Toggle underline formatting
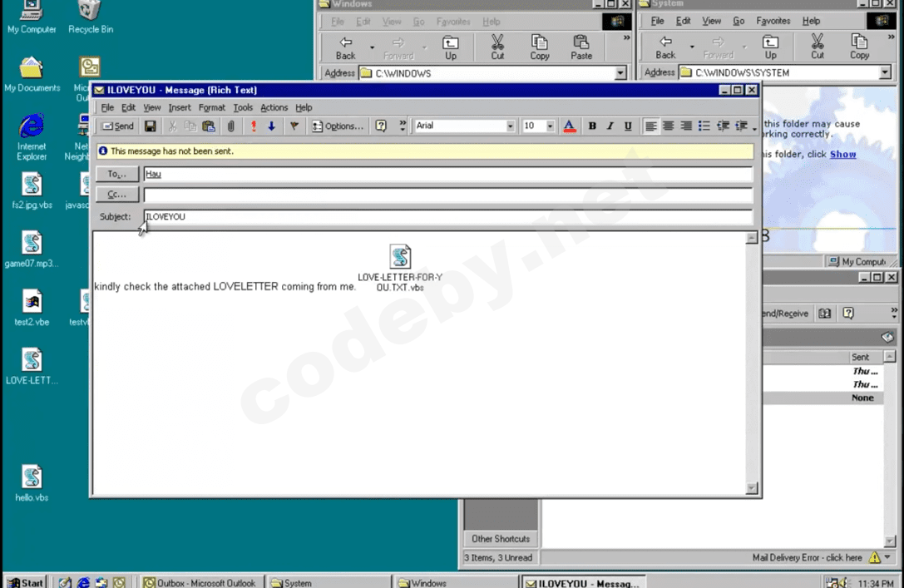 click(628, 126)
